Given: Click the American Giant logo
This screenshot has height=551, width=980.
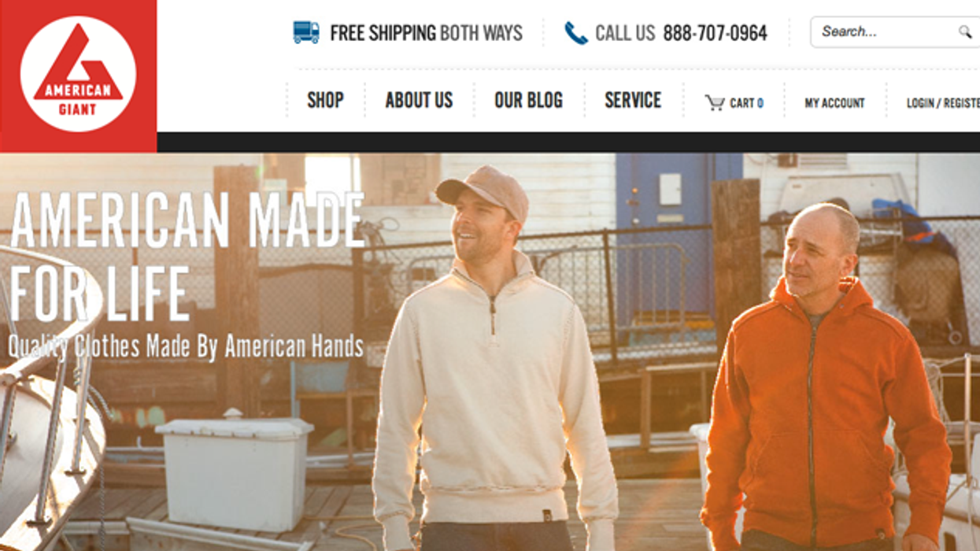Looking at the screenshot, I should click(x=78, y=76).
